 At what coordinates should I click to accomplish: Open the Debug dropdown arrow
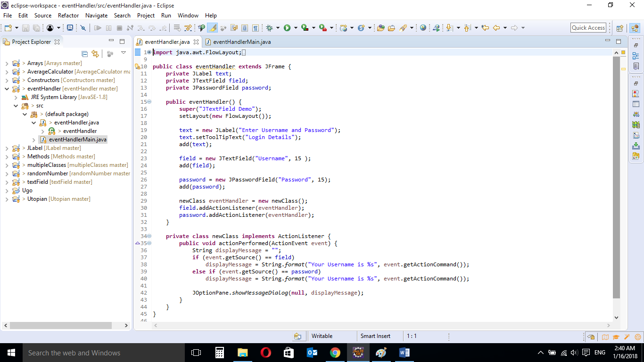click(278, 28)
